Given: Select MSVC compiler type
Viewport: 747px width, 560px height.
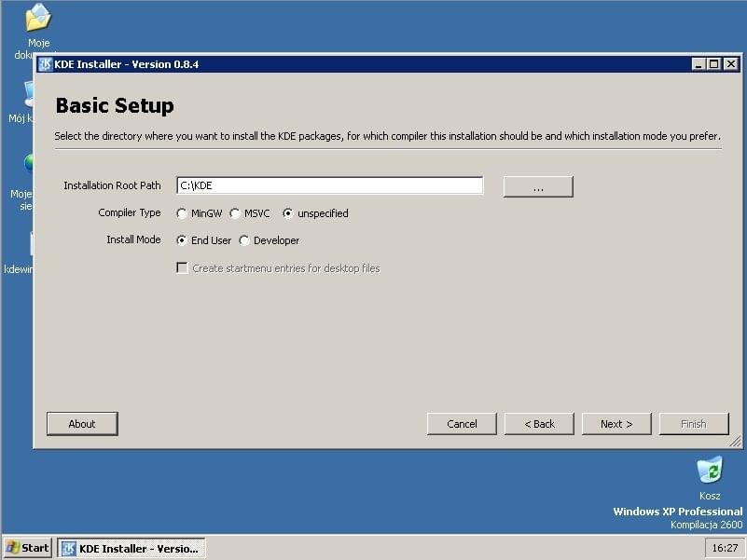Looking at the screenshot, I should click(x=250, y=213).
